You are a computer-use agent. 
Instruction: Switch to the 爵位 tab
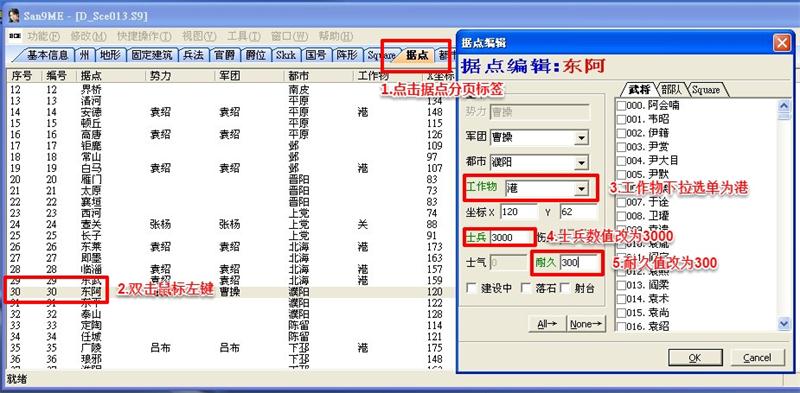pyautogui.click(x=256, y=55)
